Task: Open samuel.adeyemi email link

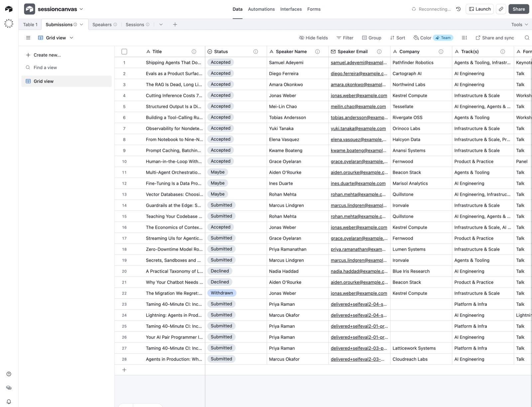Action: [359, 63]
